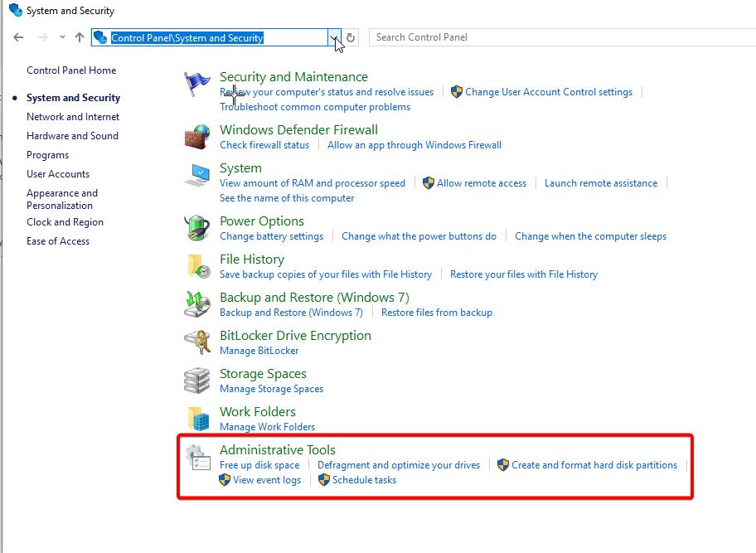Open User Accounts category
This screenshot has width=756, height=553.
click(58, 174)
